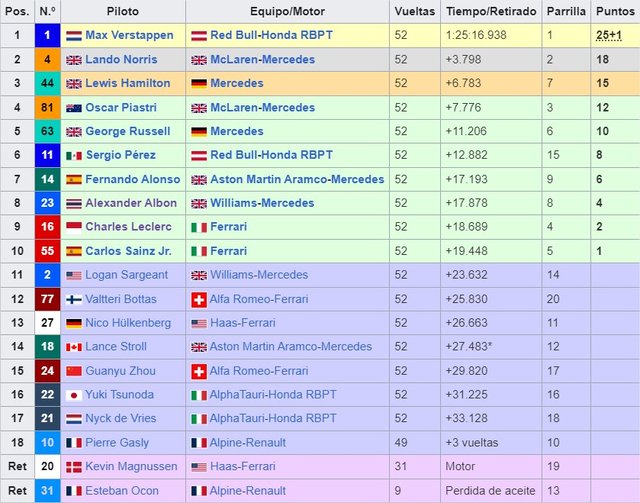Click the Mexican flag beside Sergio Pérez
Image resolution: width=640 pixels, height=503 pixels.
[x=74, y=156]
